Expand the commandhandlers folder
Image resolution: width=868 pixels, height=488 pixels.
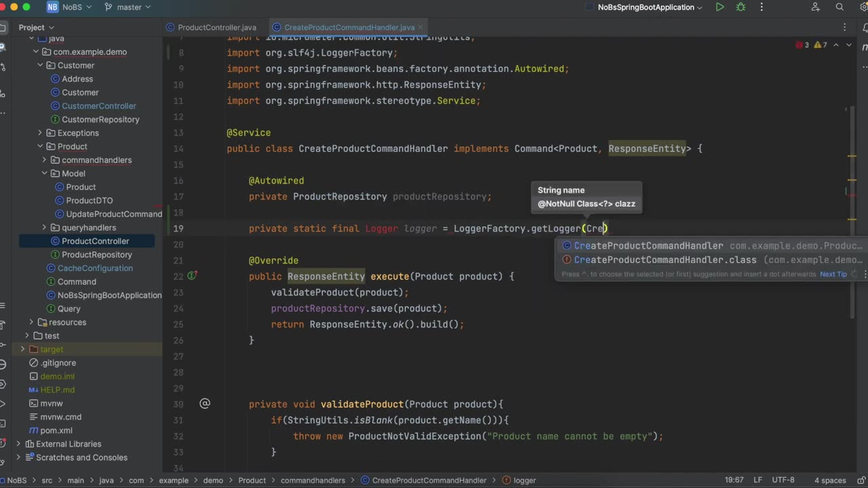(x=44, y=160)
